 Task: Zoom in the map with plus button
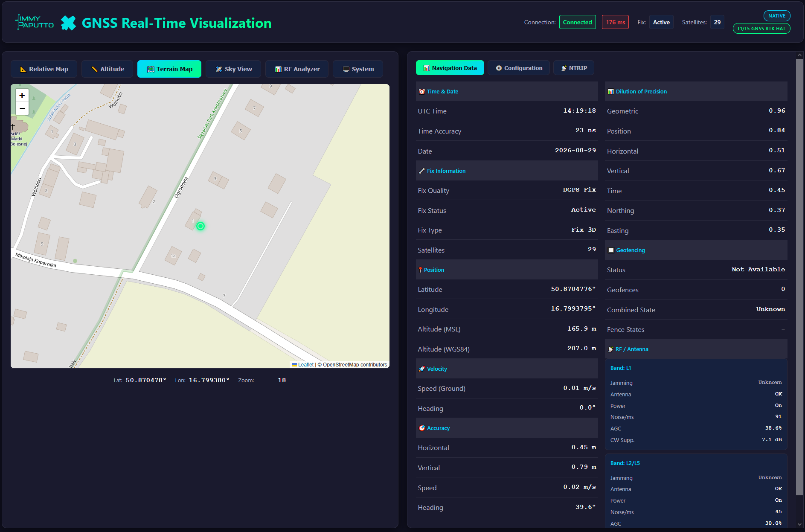(x=22, y=96)
